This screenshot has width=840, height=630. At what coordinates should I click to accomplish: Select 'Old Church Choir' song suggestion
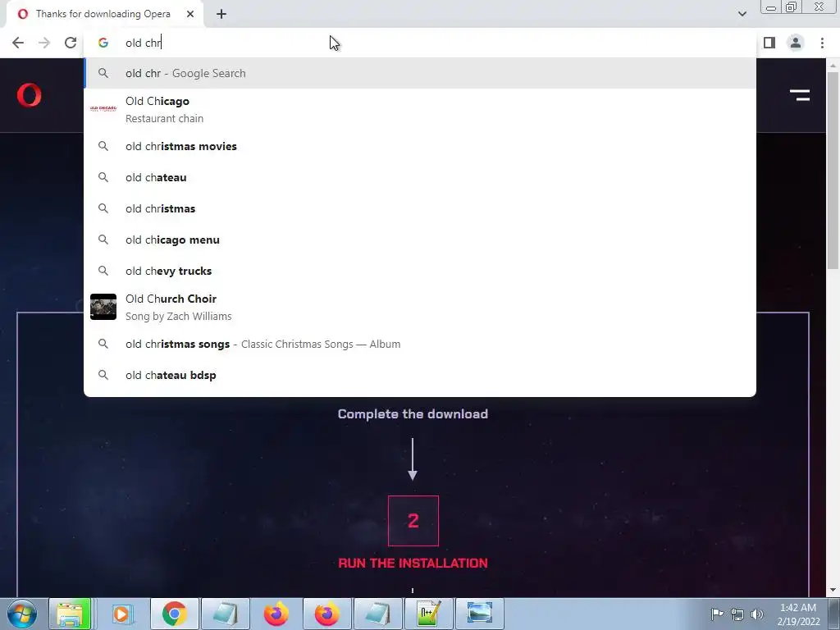420,307
